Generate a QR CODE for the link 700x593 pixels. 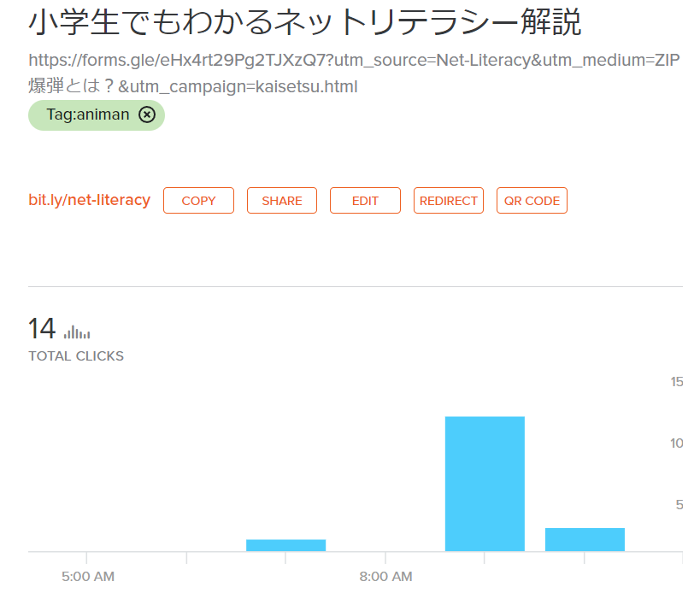[x=532, y=201]
